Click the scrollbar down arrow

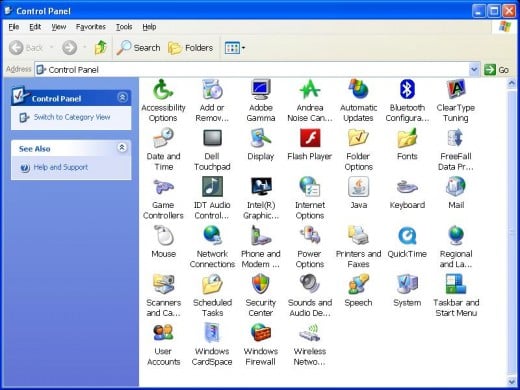(512, 382)
